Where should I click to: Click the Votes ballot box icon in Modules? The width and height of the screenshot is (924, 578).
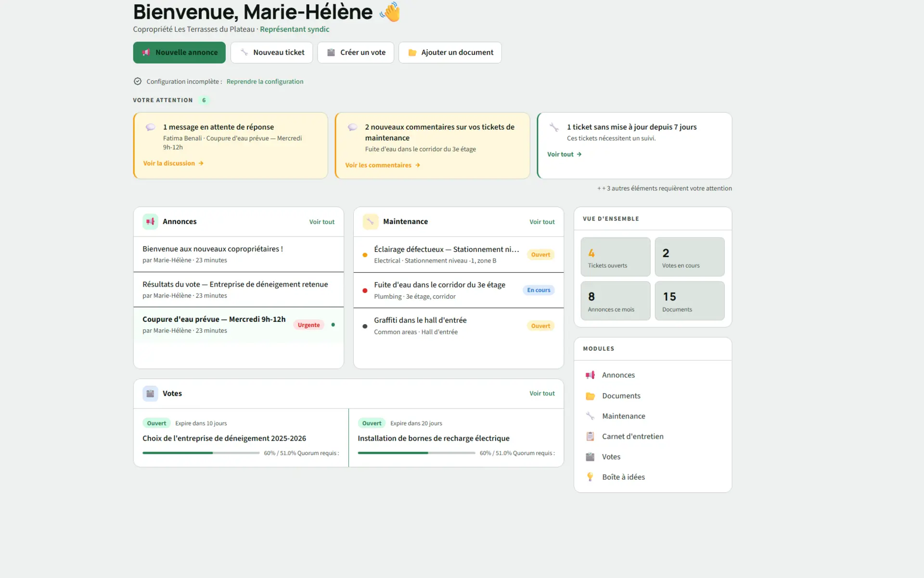(590, 457)
